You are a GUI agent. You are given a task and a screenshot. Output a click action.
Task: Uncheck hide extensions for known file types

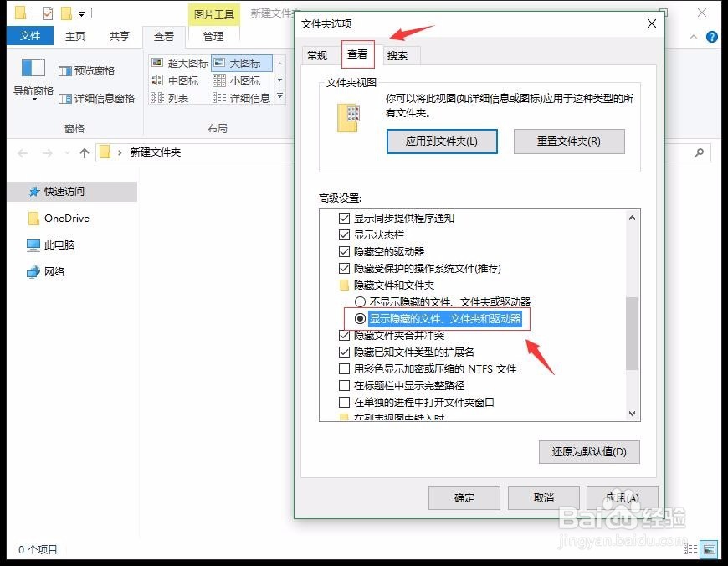pyautogui.click(x=344, y=352)
